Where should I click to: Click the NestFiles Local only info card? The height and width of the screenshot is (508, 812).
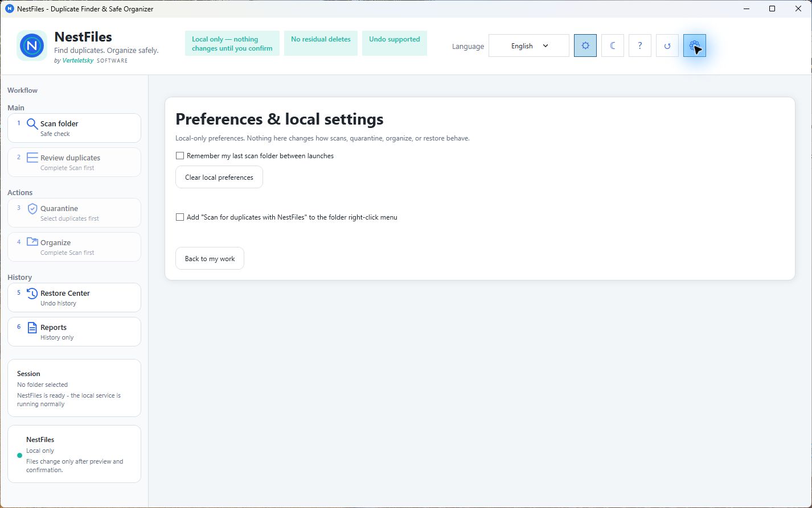[x=74, y=454]
